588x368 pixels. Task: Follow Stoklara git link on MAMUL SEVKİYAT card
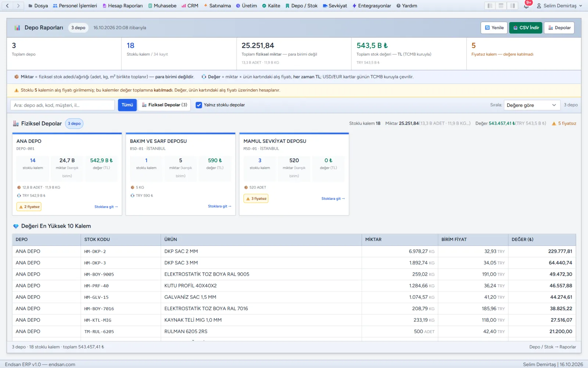[333, 199]
